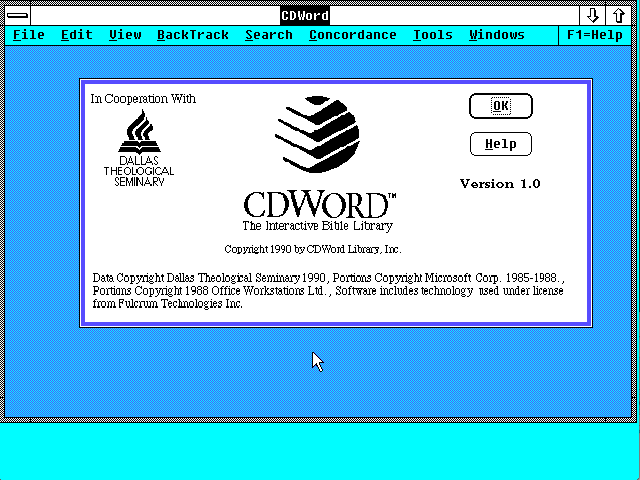This screenshot has width=640, height=480.
Task: Click the 'Portions Copyright 1988 Office Workstations' line
Action: tap(328, 291)
